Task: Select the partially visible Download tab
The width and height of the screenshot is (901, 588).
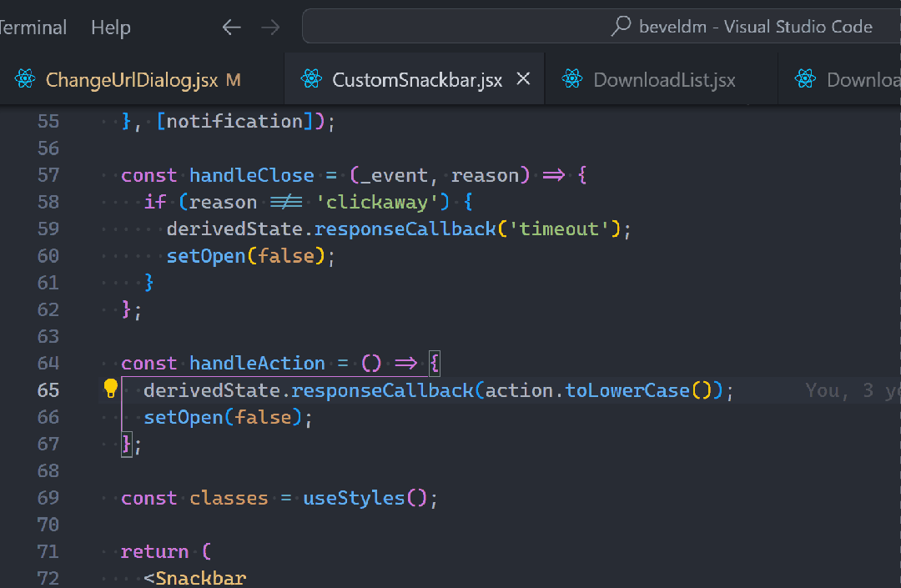Action: tap(859, 80)
